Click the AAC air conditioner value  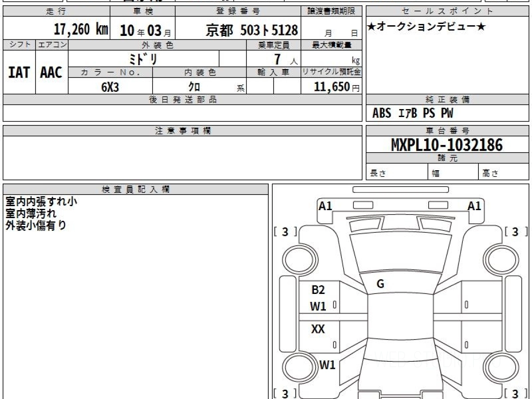[x=51, y=73]
